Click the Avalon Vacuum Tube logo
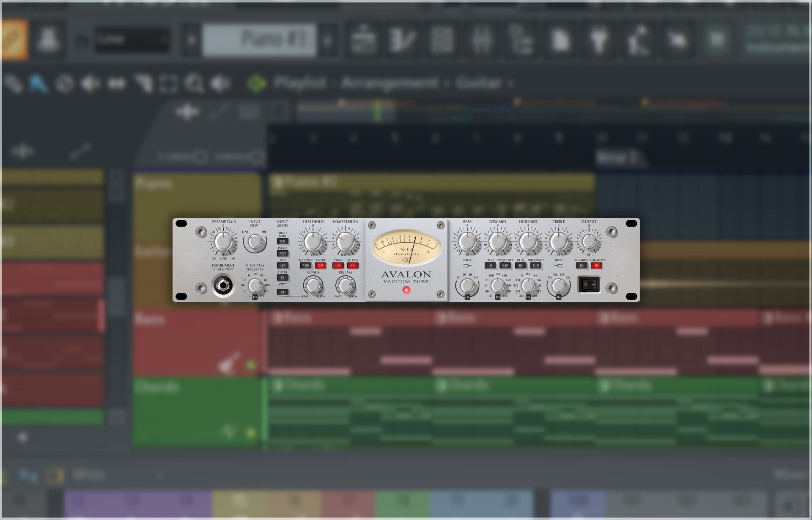 [x=406, y=277]
